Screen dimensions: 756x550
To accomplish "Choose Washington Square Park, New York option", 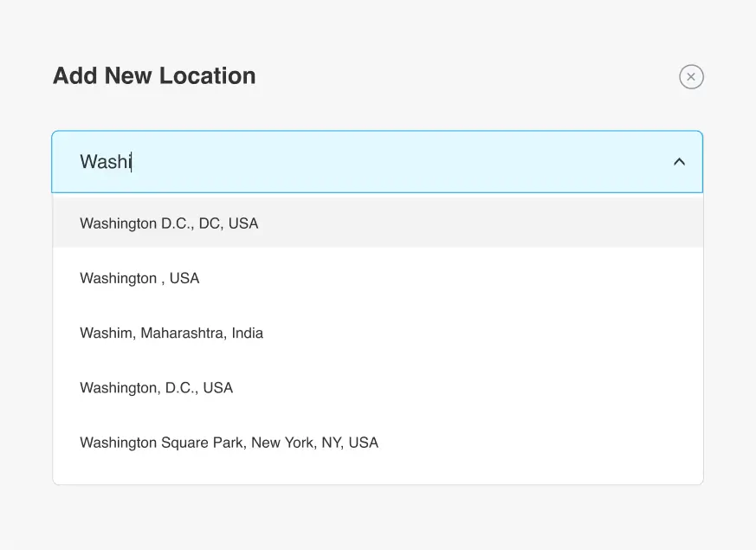I will click(378, 443).
